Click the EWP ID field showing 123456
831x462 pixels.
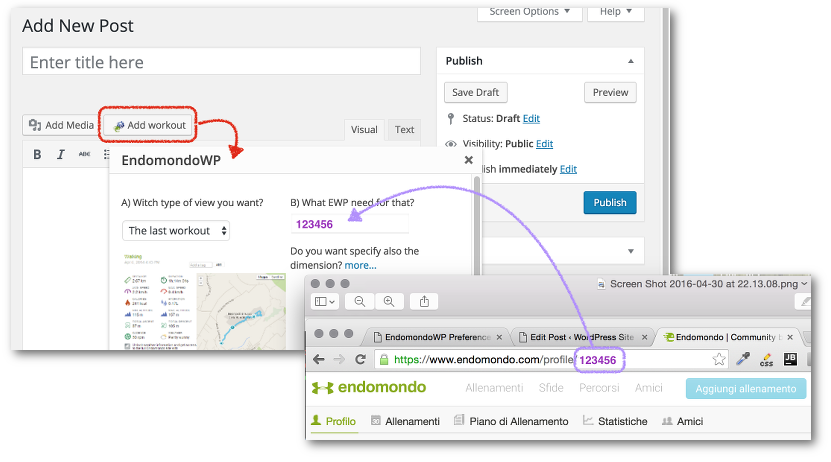tap(350, 224)
